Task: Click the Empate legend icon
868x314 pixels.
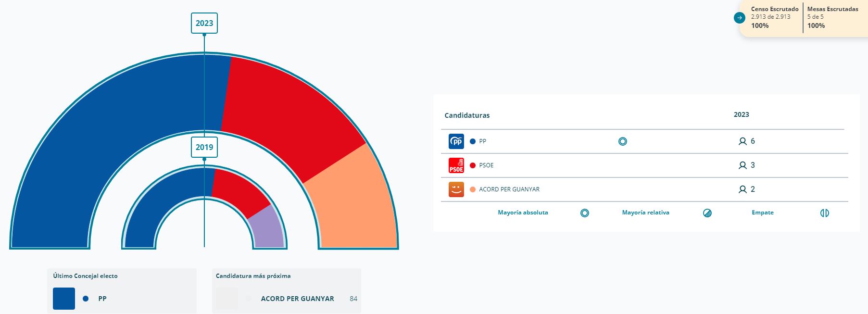Action: [x=824, y=213]
